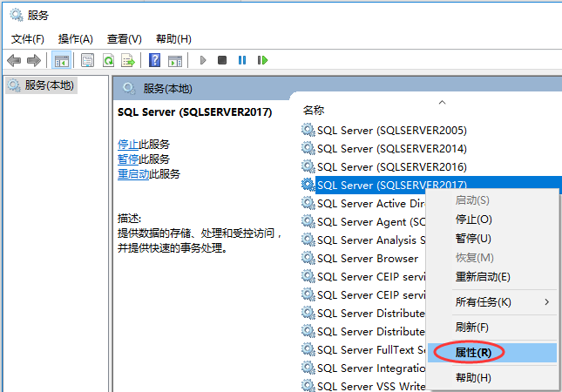Click gear icon beside SQL Server Integration
Image resolution: width=562 pixels, height=392 pixels.
[308, 368]
